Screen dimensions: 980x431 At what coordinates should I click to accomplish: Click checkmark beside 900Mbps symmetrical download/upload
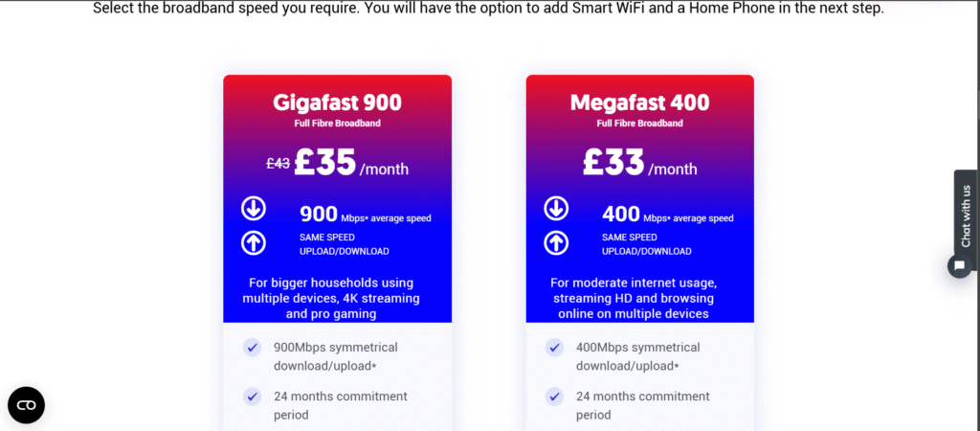(253, 348)
